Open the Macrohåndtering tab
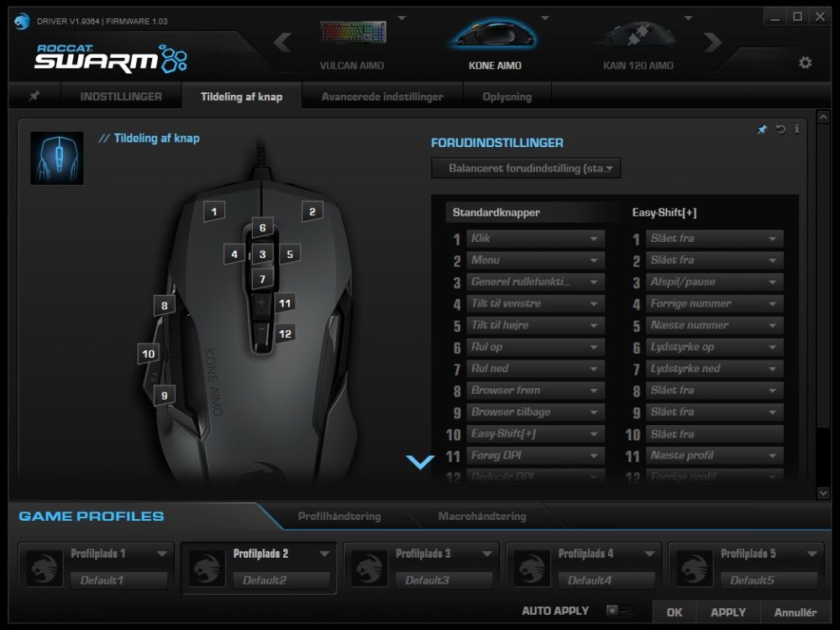 click(x=482, y=516)
